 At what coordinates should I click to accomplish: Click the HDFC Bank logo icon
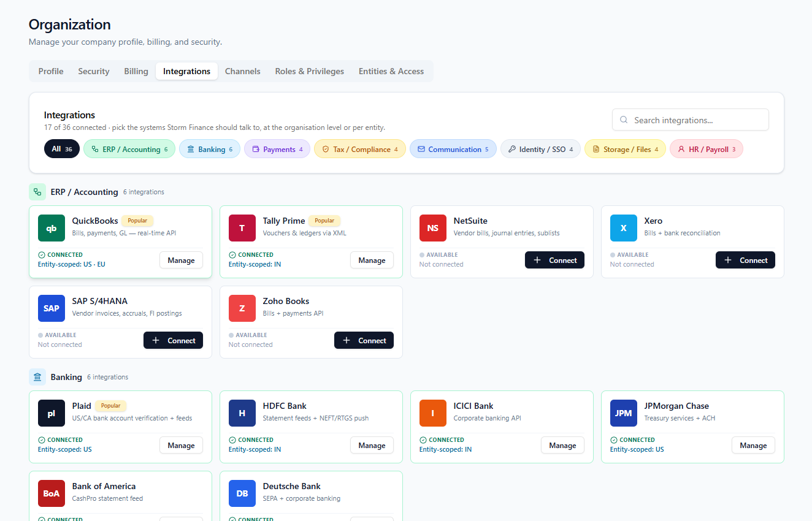pyautogui.click(x=242, y=413)
